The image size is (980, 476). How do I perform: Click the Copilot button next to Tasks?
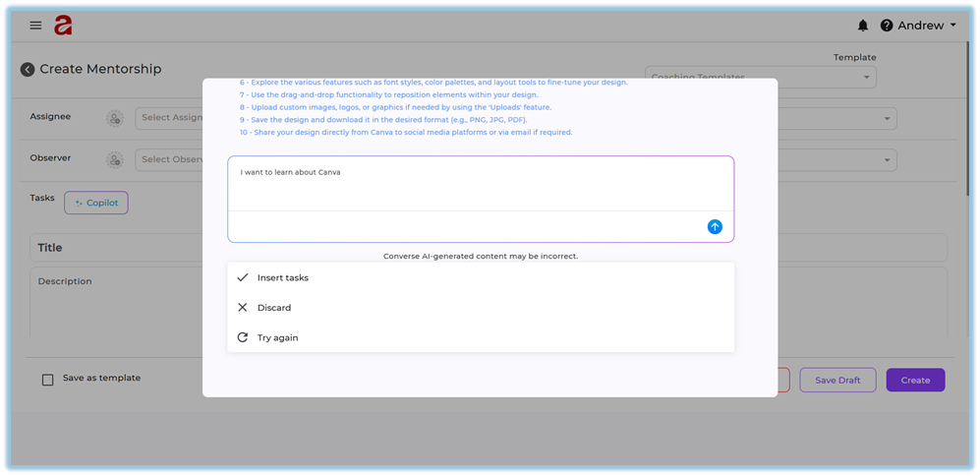(96, 203)
